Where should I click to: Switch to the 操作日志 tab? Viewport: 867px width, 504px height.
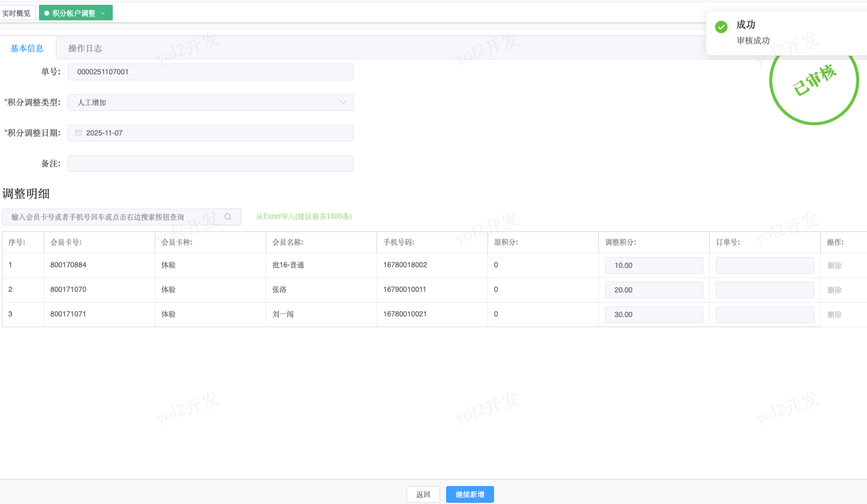pos(85,48)
